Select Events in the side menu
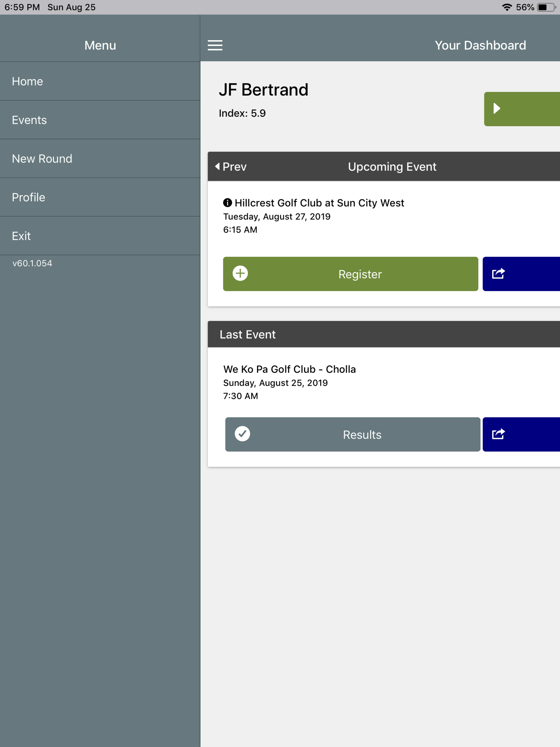 (29, 120)
